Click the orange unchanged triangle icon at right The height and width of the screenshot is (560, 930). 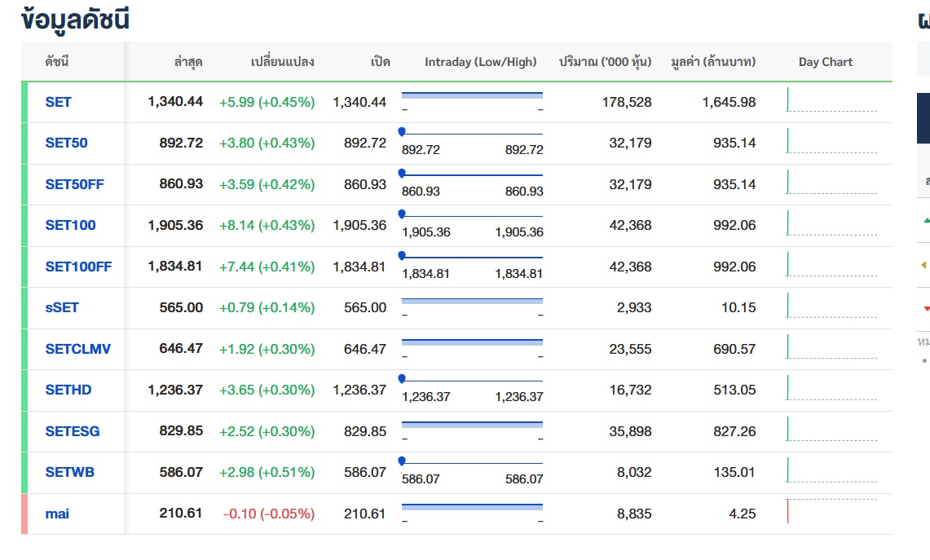pos(924,265)
